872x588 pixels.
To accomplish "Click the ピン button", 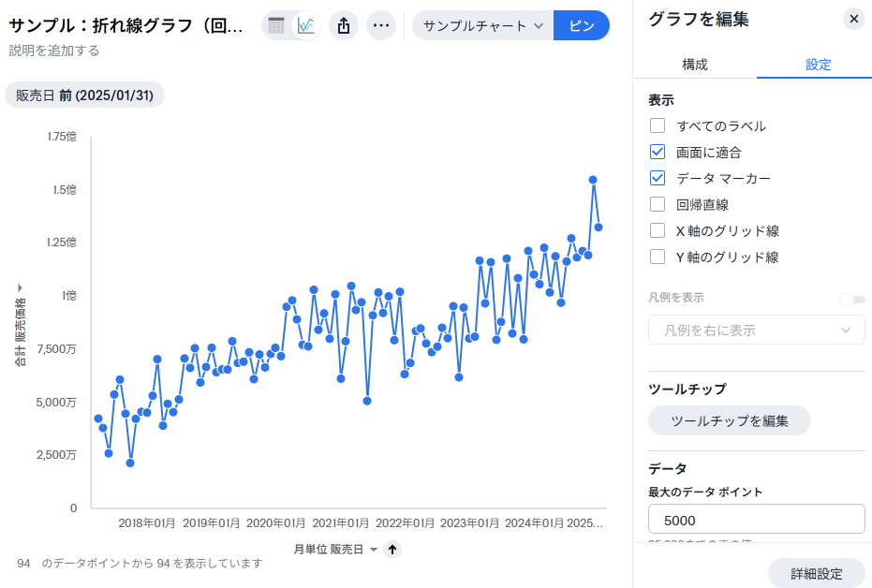I will pyautogui.click(x=582, y=25).
